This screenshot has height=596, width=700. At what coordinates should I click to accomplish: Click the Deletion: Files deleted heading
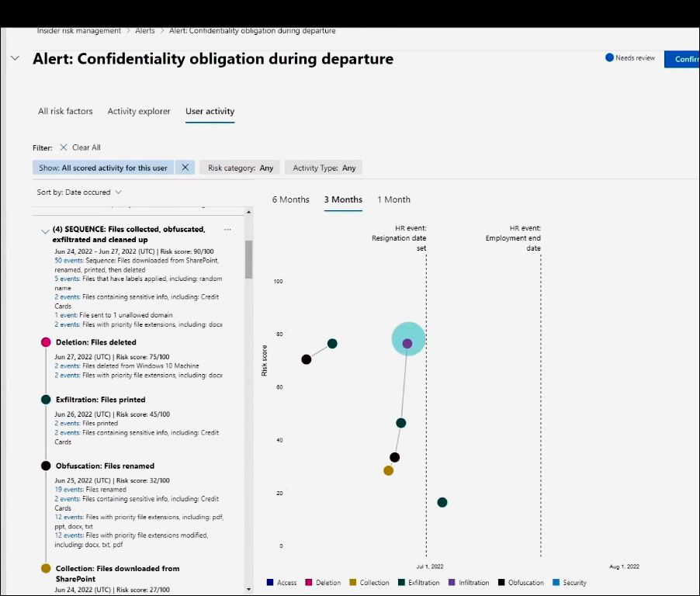pyautogui.click(x=96, y=342)
